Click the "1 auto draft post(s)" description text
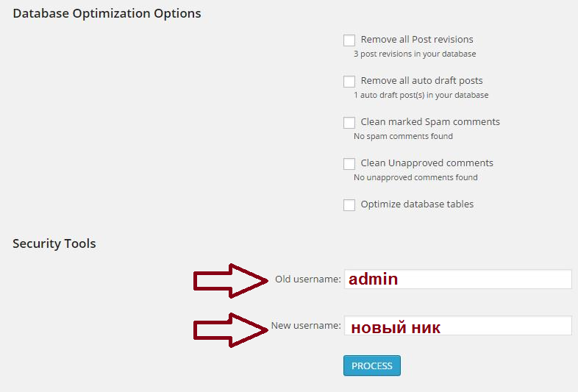 coord(421,96)
